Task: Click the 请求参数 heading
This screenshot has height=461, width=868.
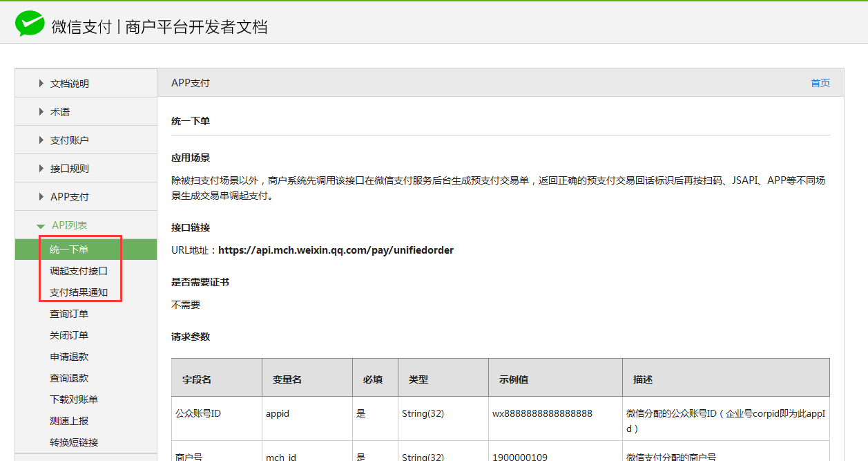Action: click(191, 337)
